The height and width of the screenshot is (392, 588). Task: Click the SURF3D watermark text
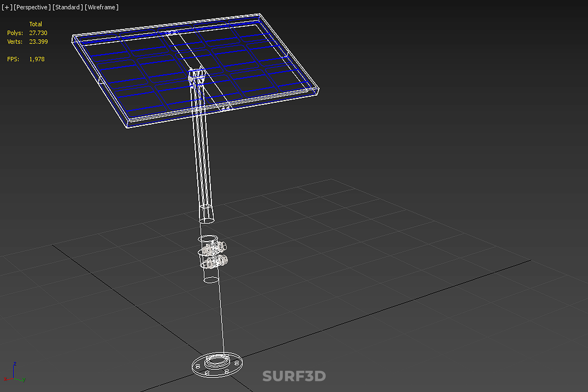coord(294,376)
